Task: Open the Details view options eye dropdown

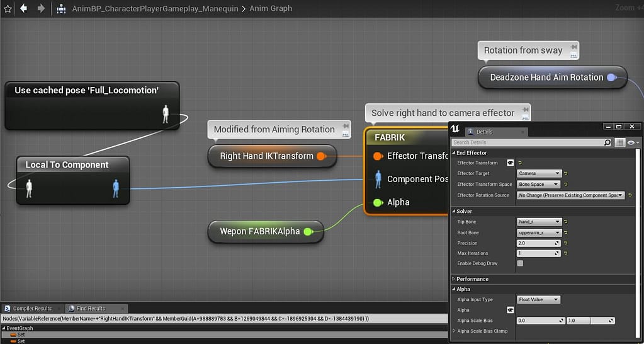Action: click(633, 142)
